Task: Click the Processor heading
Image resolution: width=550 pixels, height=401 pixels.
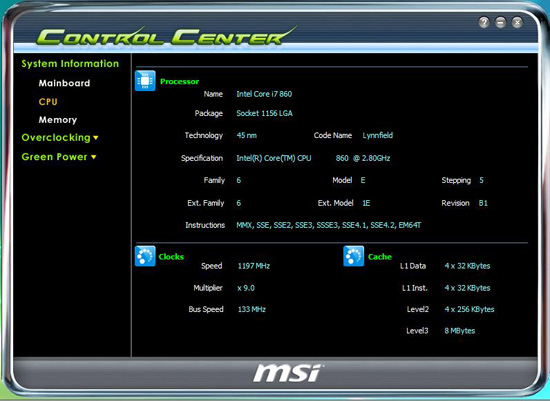Action: (180, 81)
